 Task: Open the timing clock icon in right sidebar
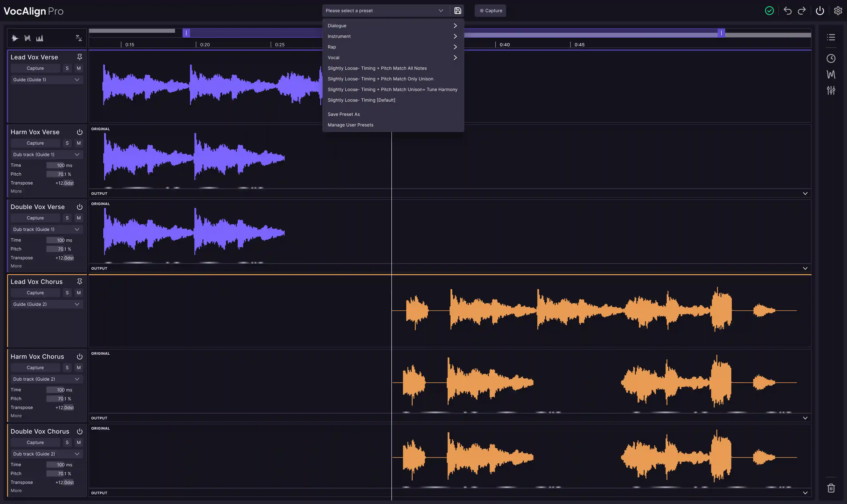coord(831,58)
